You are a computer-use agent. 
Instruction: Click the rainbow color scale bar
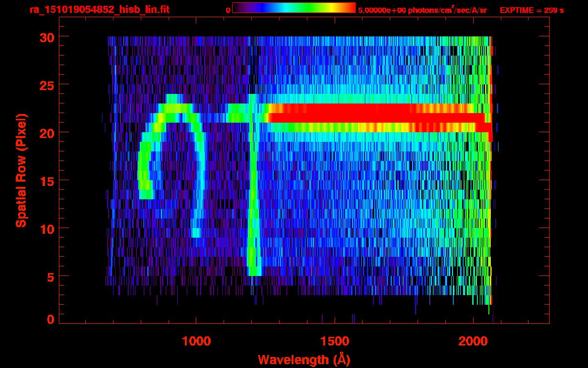[294, 8]
